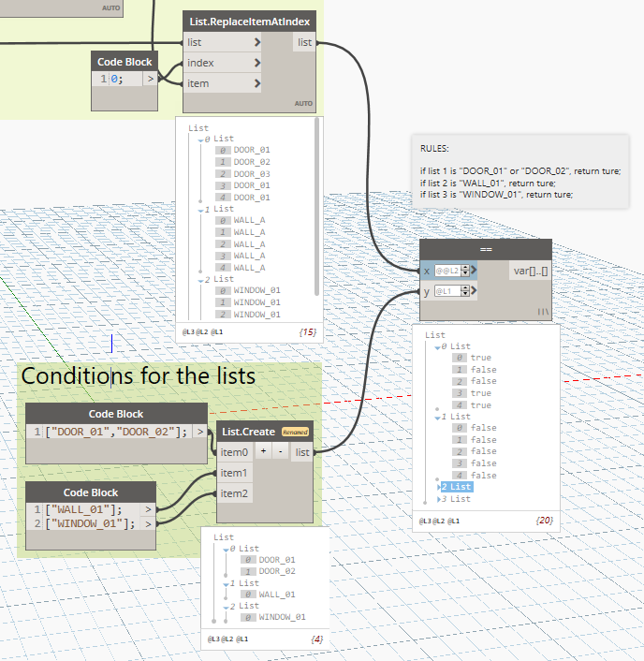The width and height of the screenshot is (644, 661).
Task: Click the {4} item count label
Action: (317, 639)
